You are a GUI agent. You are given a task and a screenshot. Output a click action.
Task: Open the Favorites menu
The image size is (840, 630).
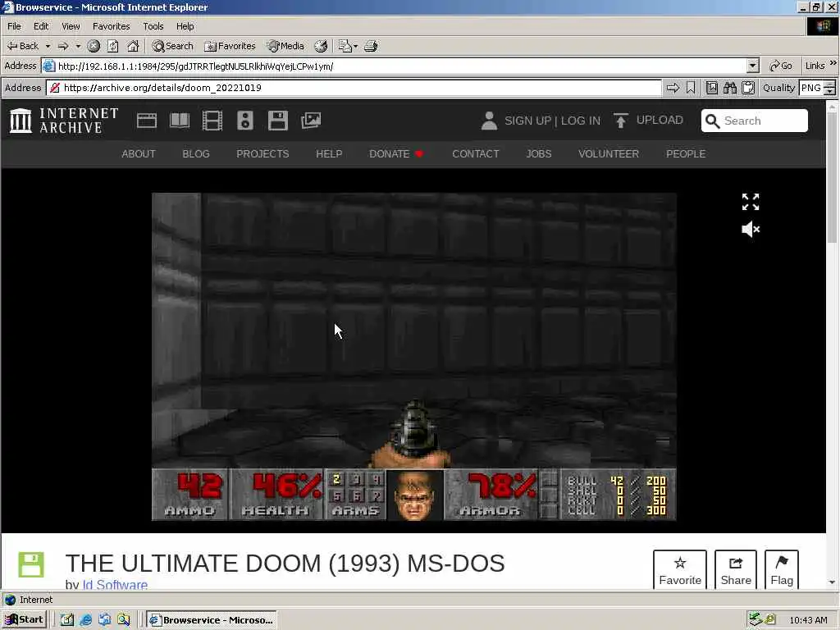[112, 26]
